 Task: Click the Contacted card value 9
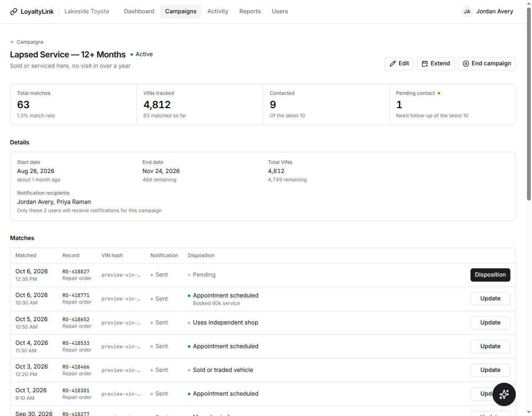(x=273, y=105)
